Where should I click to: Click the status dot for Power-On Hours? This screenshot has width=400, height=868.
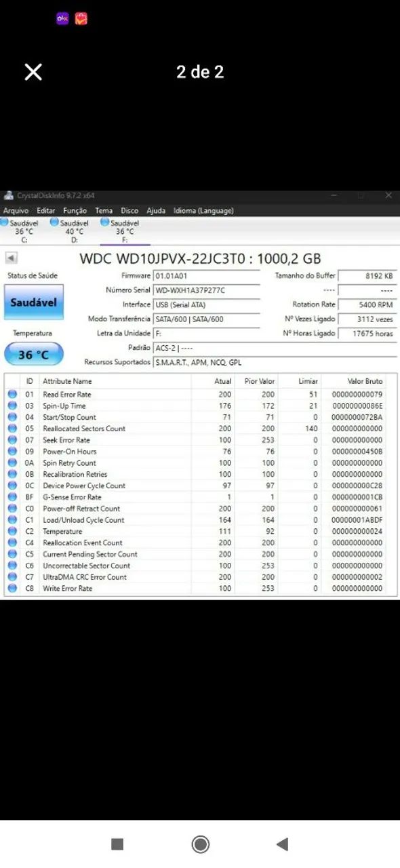tap(12, 452)
